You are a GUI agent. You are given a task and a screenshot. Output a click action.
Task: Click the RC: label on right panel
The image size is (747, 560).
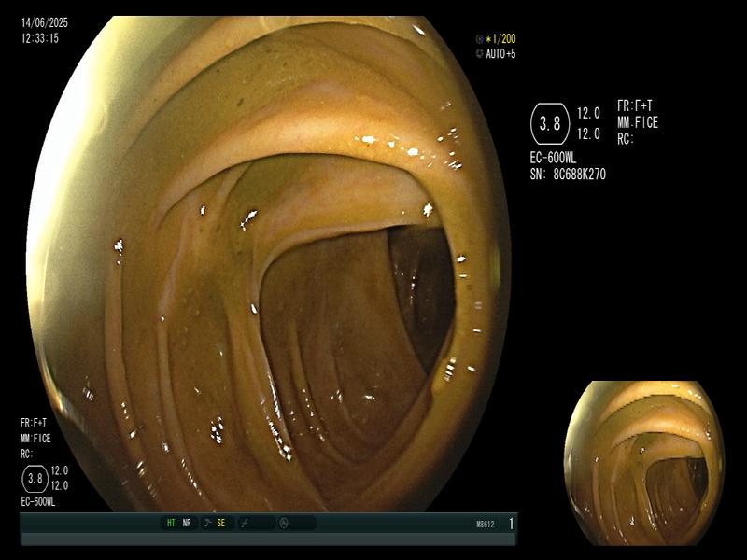626,139
